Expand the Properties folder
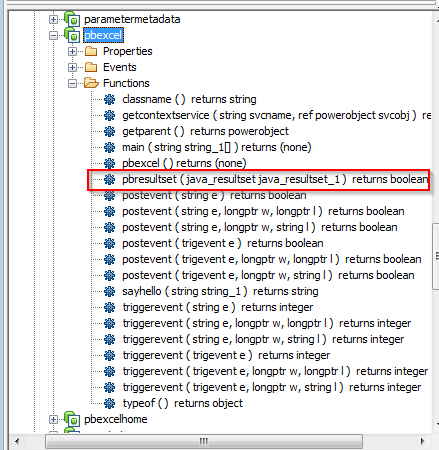The width and height of the screenshot is (439, 450). point(72,51)
